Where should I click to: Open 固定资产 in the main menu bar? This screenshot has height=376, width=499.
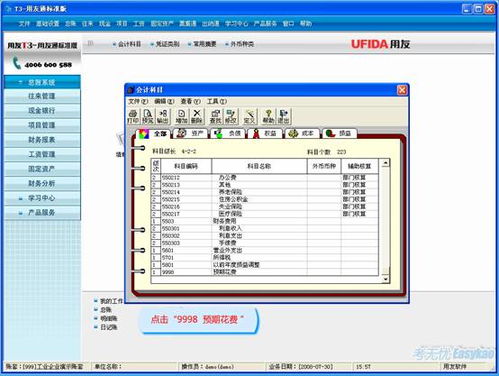pyautogui.click(x=162, y=24)
